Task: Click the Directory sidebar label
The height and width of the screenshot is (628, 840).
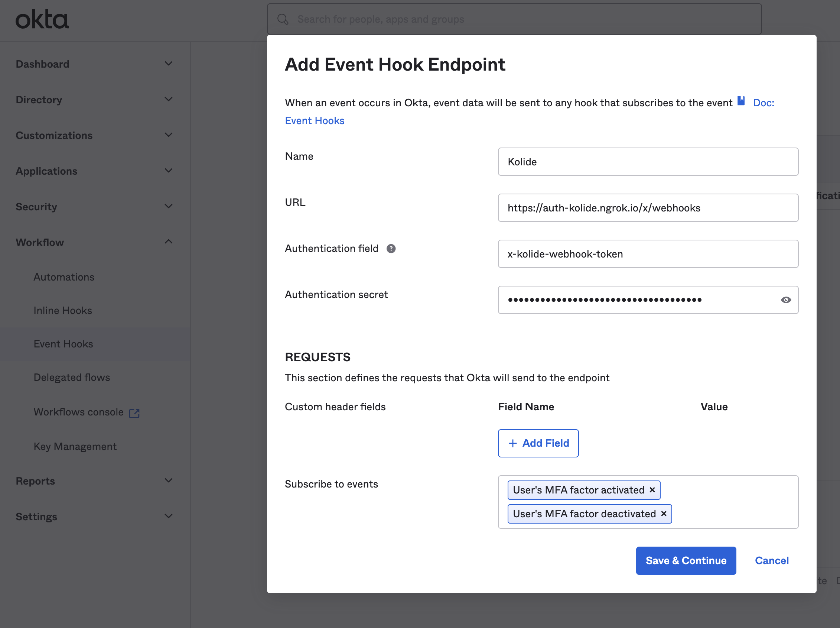Action: (x=39, y=100)
